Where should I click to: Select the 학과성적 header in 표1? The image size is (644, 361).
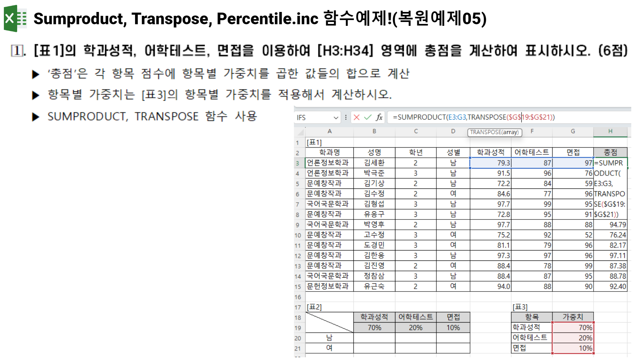click(x=490, y=152)
